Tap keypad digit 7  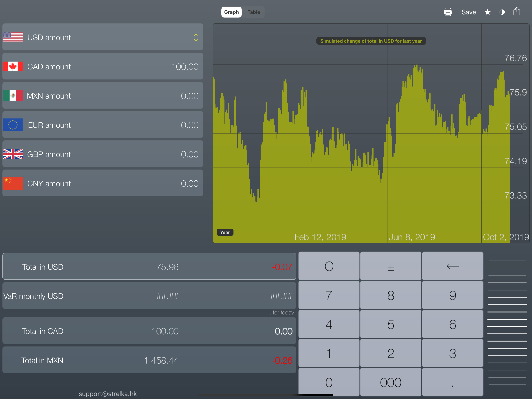coord(329,295)
